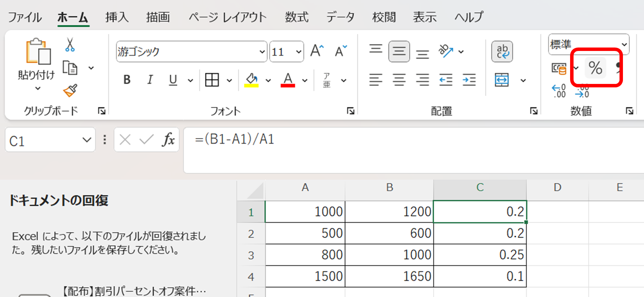Click the insert function fx icon
This screenshot has width=644, height=297.
pyautogui.click(x=168, y=140)
